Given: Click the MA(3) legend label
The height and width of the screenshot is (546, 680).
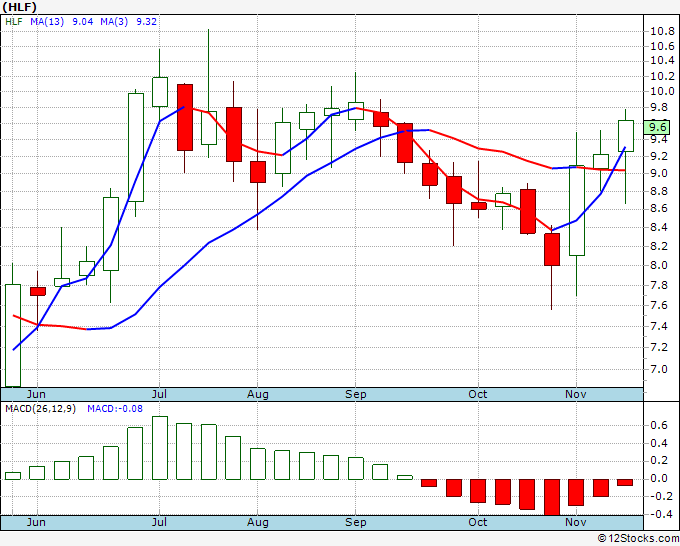Looking at the screenshot, I should 114,22.
